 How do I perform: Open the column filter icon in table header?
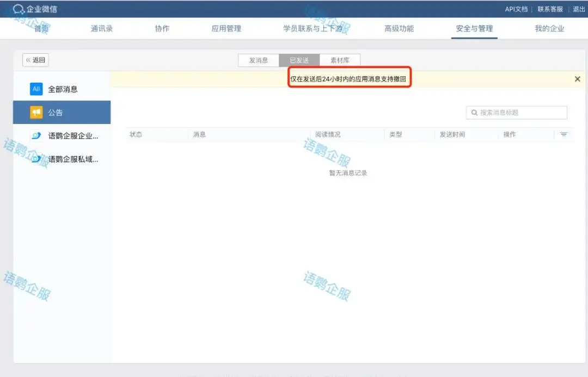(563, 134)
